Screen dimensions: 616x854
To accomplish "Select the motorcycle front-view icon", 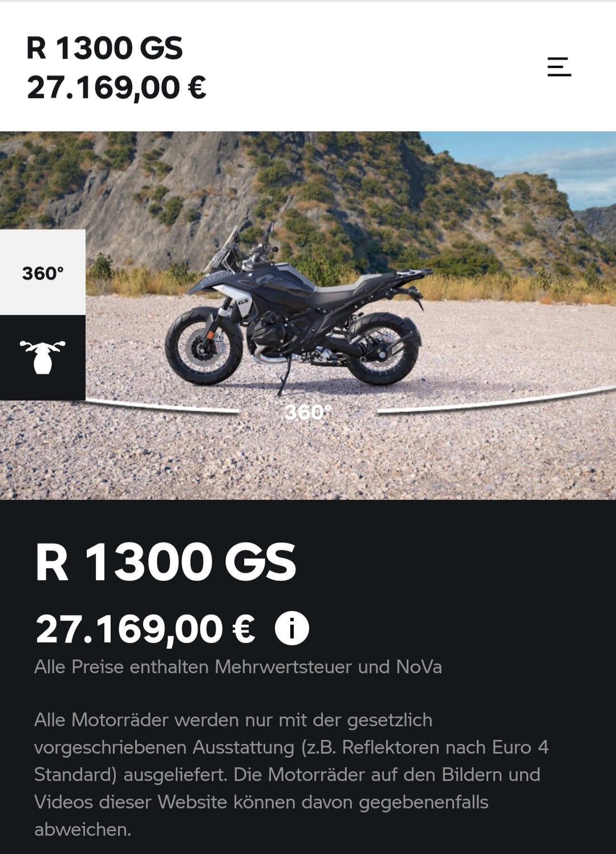I will (43, 358).
